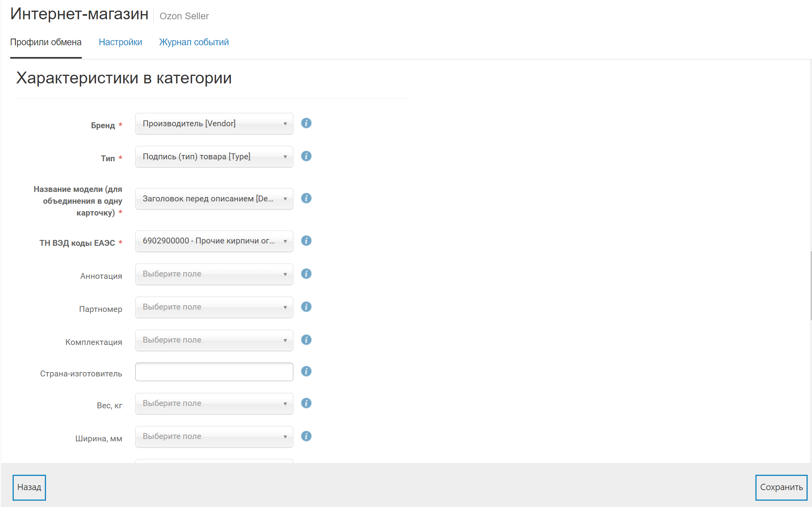Expand the Тип dropdown list
The height and width of the screenshot is (507, 812).
coord(214,157)
